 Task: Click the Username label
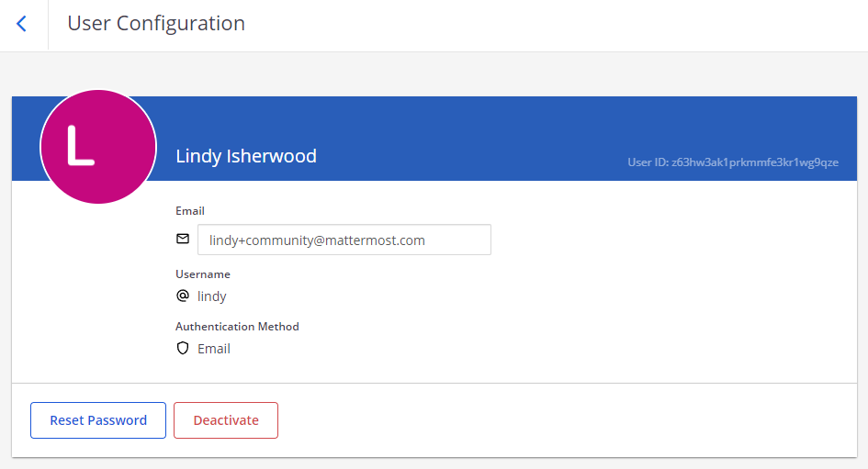pyautogui.click(x=203, y=274)
